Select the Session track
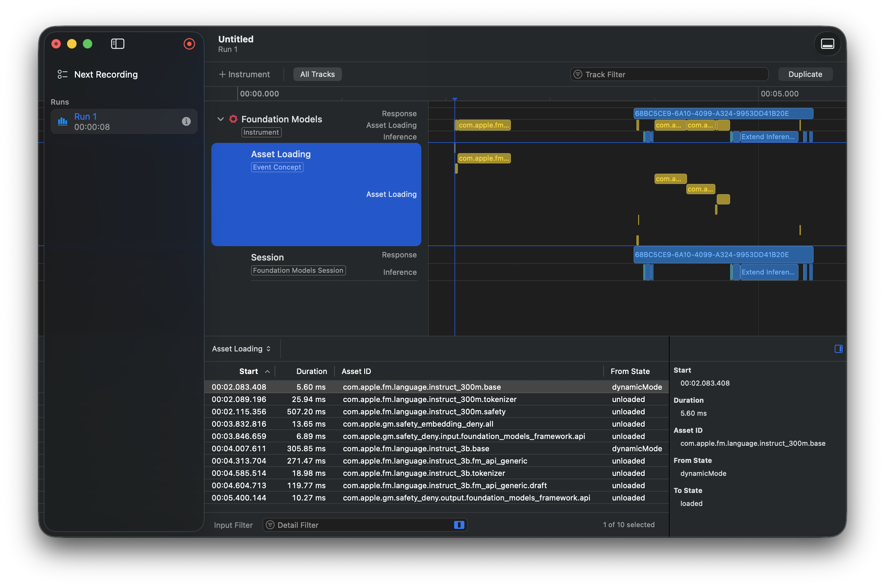885x588 pixels. 267,257
